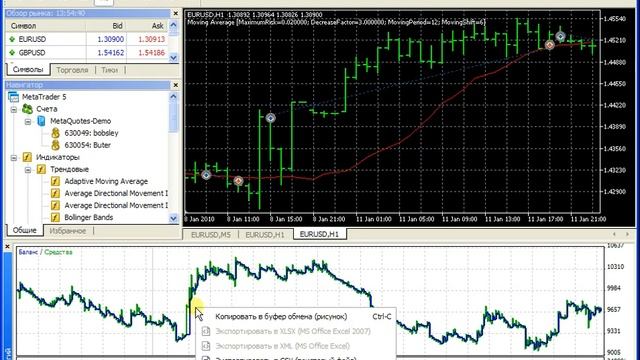
Task: Switch to the Тики tab
Action: [109, 70]
